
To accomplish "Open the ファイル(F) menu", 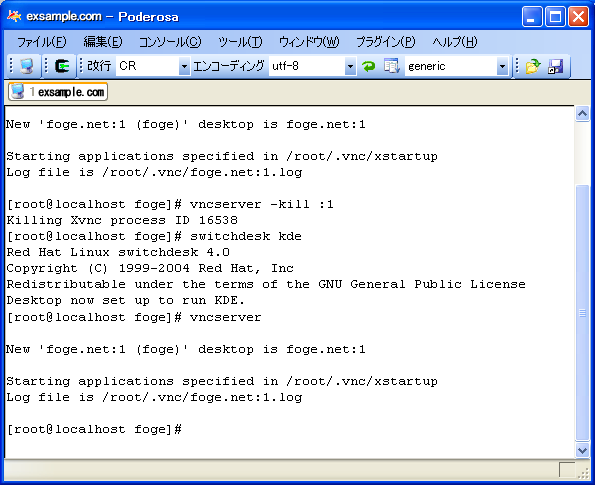I will 42,42.
